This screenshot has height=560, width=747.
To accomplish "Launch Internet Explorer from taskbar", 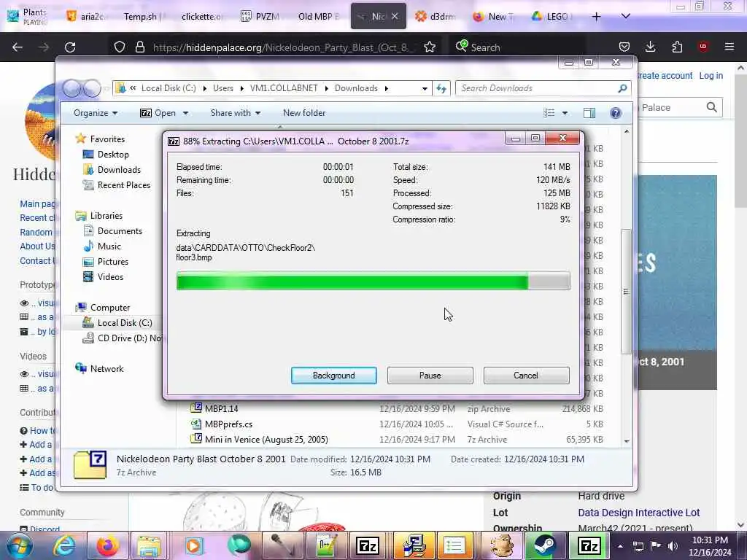I will pyautogui.click(x=64, y=545).
